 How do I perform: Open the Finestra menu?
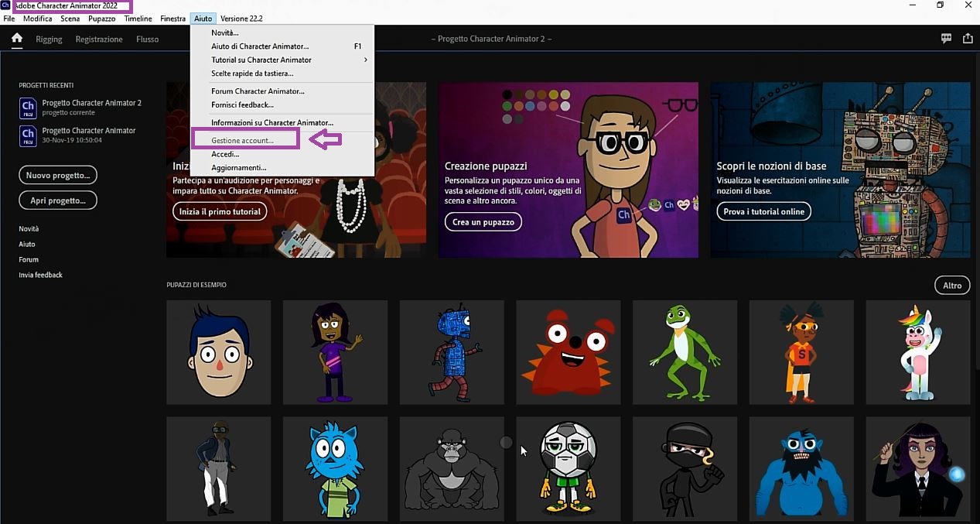pyautogui.click(x=172, y=19)
